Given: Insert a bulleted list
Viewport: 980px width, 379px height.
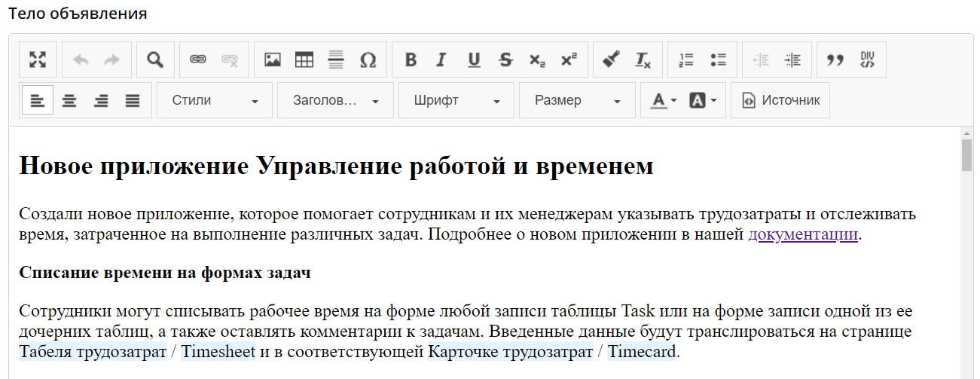Looking at the screenshot, I should tap(718, 60).
